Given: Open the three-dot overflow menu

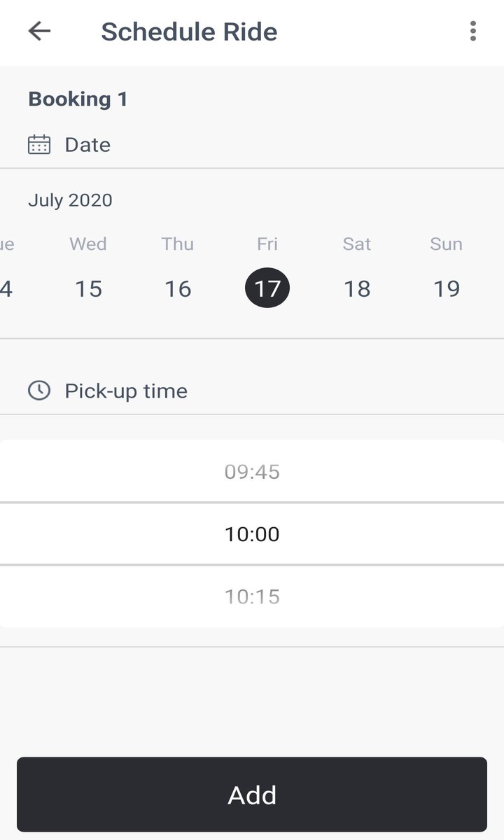Looking at the screenshot, I should click(x=473, y=31).
